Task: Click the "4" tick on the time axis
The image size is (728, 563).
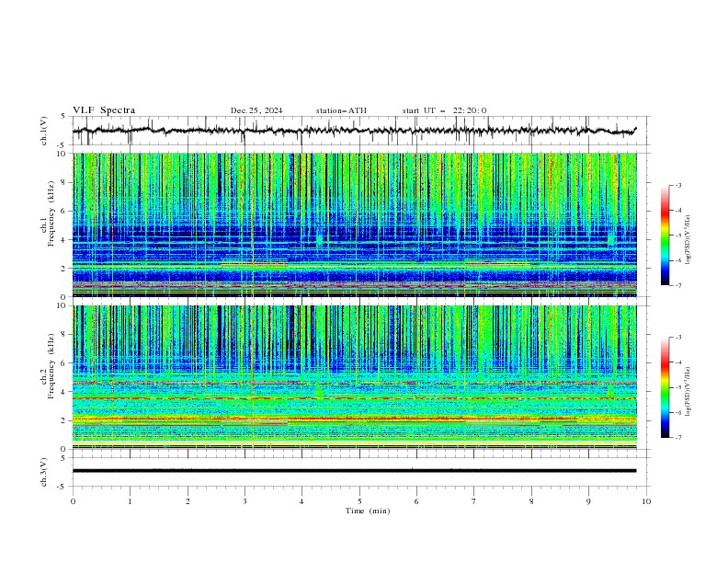Action: [301, 501]
